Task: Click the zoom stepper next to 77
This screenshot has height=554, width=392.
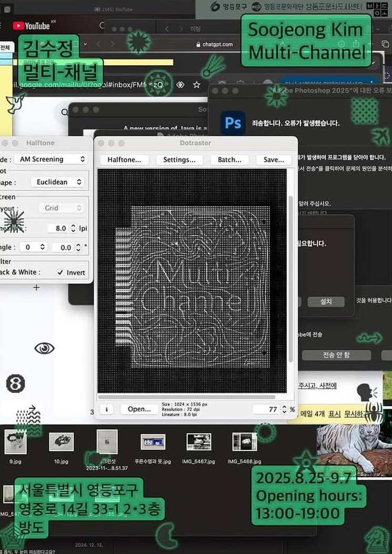Action: point(285,409)
